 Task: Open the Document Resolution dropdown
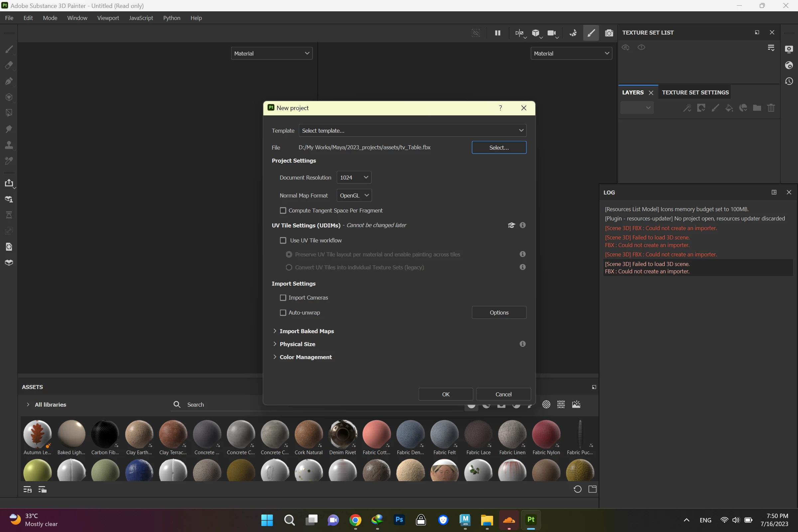pyautogui.click(x=354, y=178)
